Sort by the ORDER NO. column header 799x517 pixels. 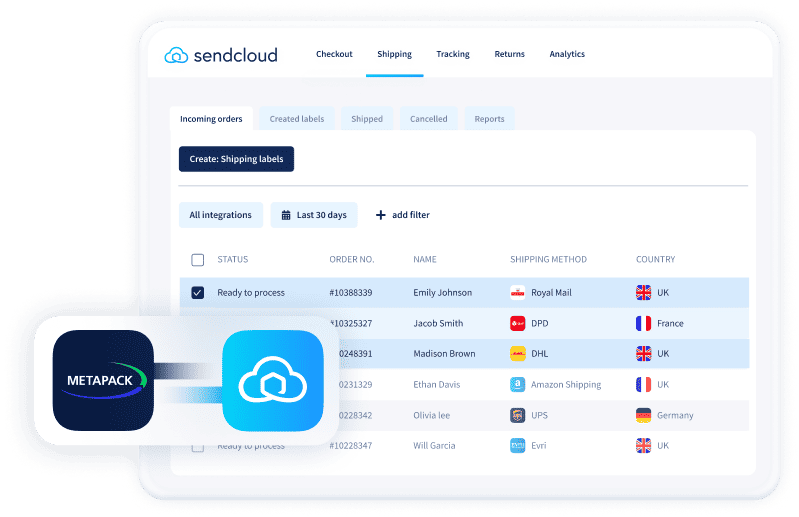coord(352,259)
